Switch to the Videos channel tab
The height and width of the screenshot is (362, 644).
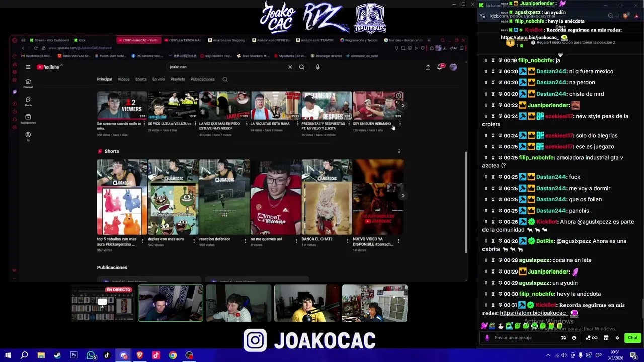[x=123, y=79]
